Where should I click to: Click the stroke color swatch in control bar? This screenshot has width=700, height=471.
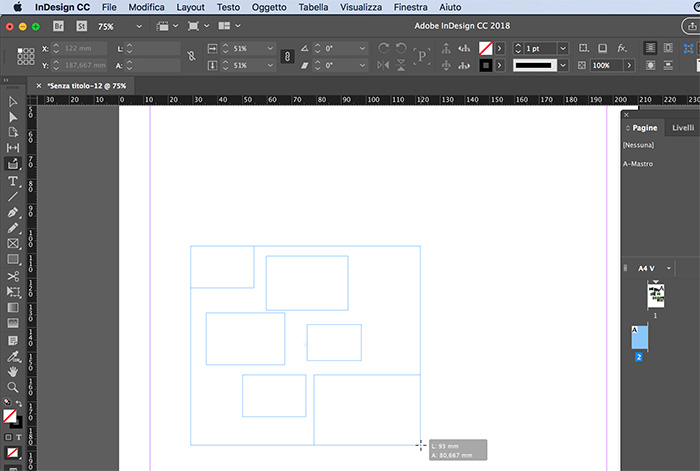coord(485,65)
